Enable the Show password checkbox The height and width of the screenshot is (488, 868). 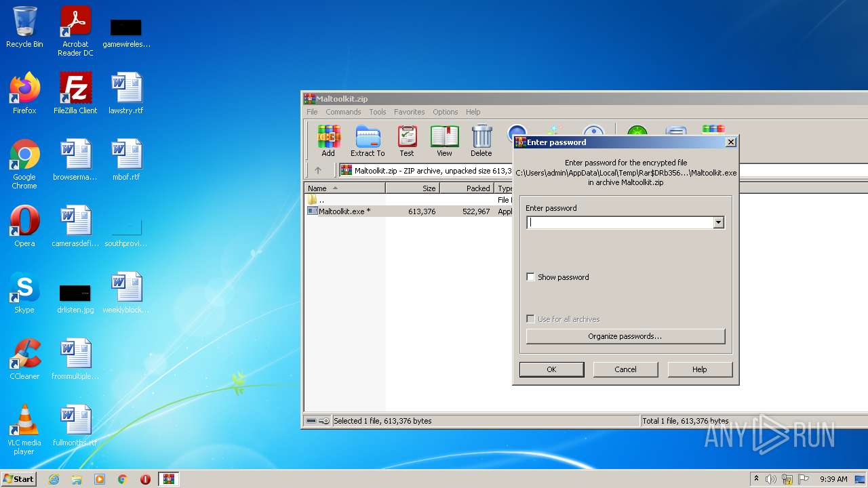click(x=530, y=277)
